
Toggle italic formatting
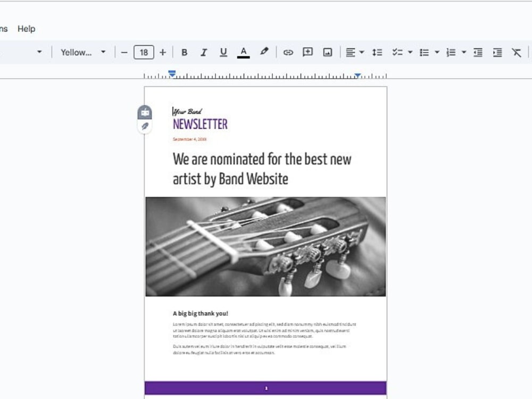pyautogui.click(x=204, y=53)
